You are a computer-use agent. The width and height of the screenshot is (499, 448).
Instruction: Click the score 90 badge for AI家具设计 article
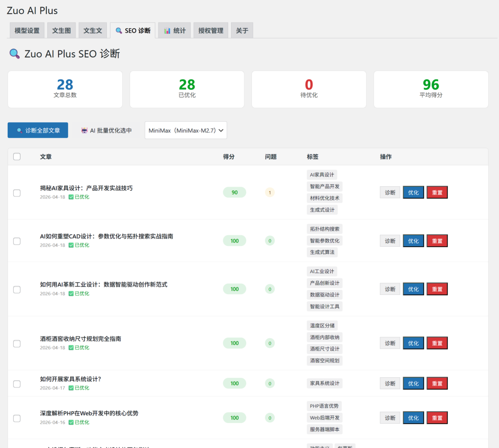[234, 193]
